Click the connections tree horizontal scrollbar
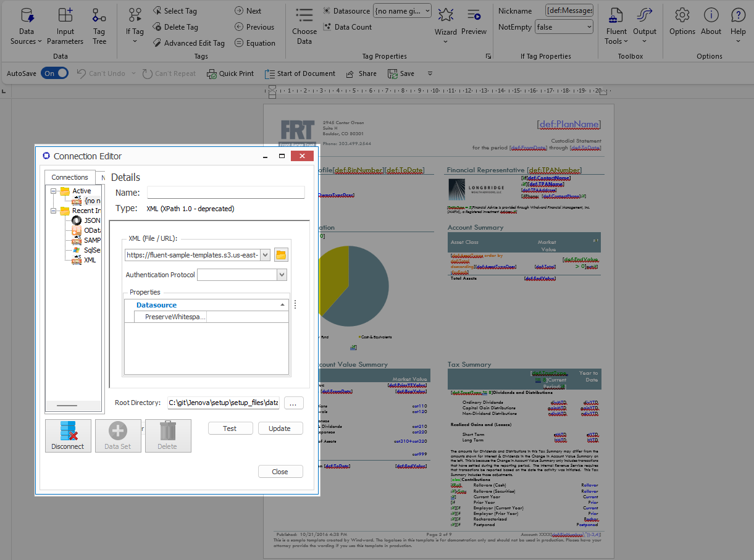Viewport: 754px width, 560px height. tap(67, 406)
